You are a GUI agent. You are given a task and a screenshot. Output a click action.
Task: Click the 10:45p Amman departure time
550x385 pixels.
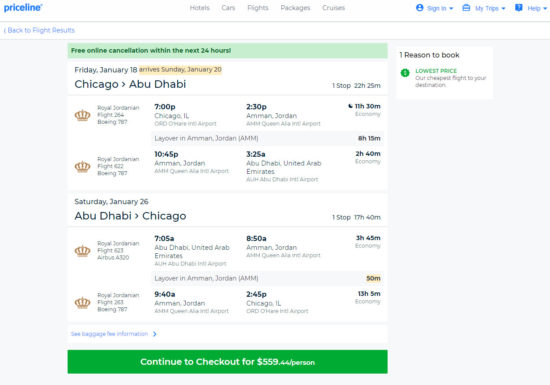tap(166, 154)
